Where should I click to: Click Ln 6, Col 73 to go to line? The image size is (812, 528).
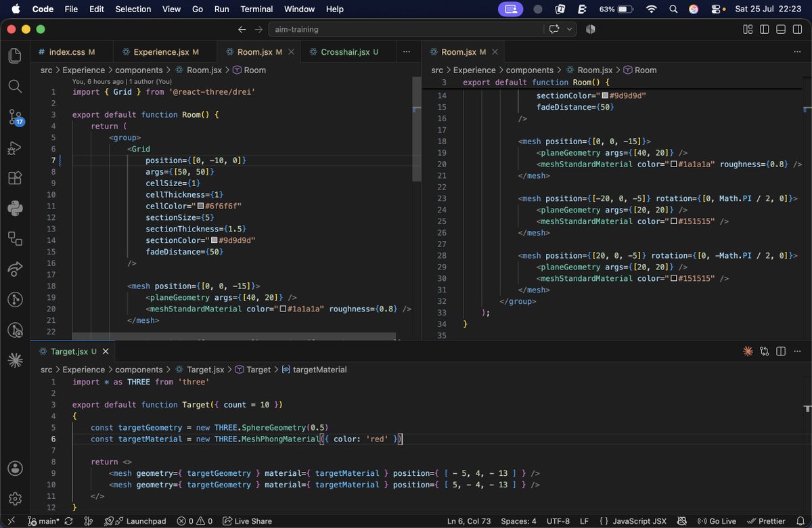(470, 521)
